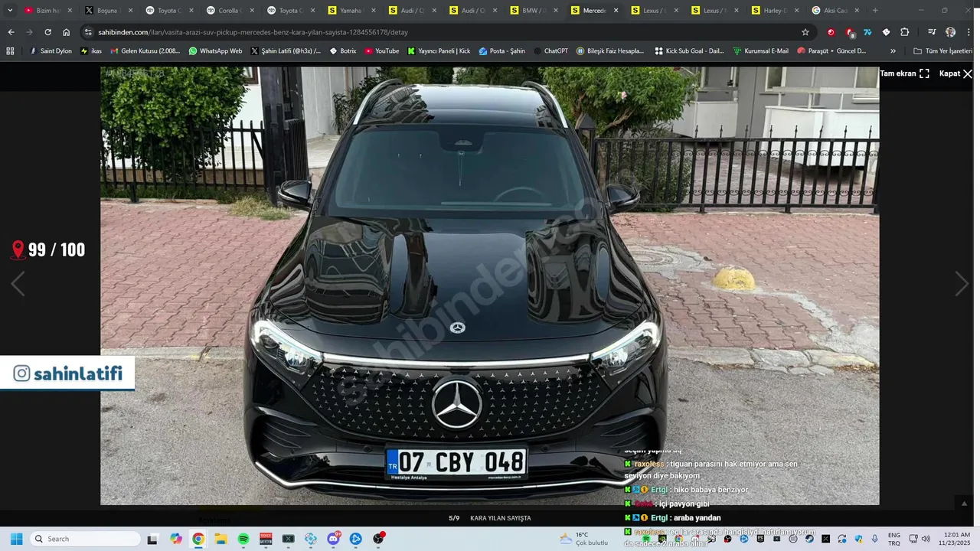This screenshot has height=551, width=980.
Task: Click the Tam ekran fullscreen button
Action: pos(904,73)
